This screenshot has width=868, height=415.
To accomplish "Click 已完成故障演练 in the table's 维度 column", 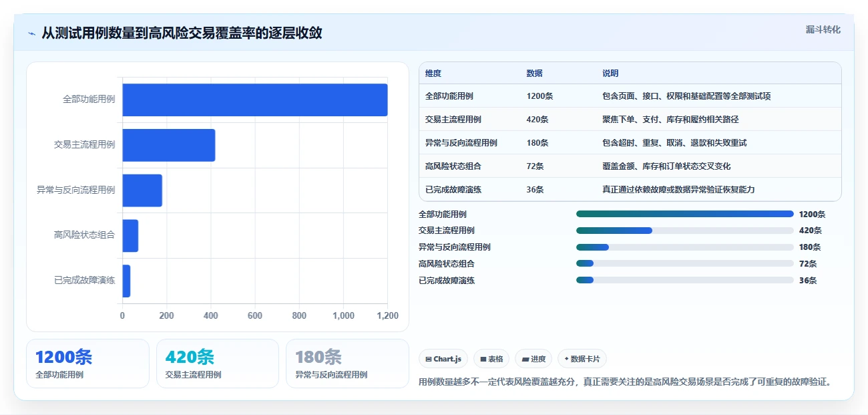I will pos(453,190).
